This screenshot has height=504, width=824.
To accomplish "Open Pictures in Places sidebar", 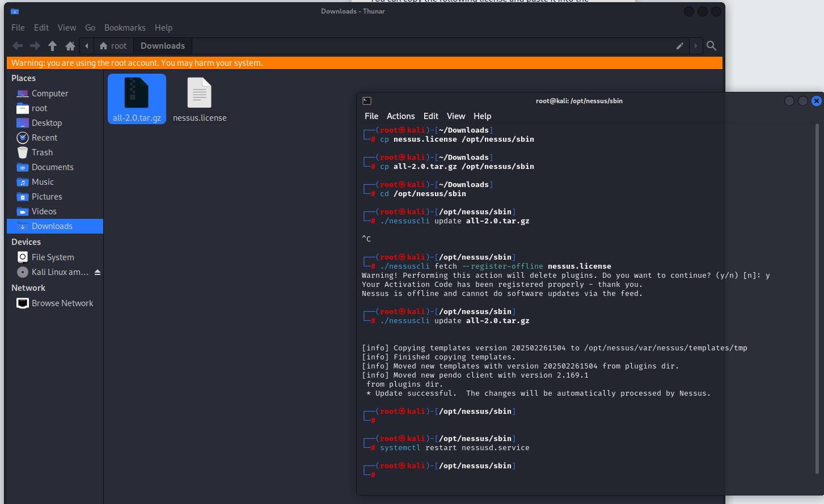I will pyautogui.click(x=55, y=197).
